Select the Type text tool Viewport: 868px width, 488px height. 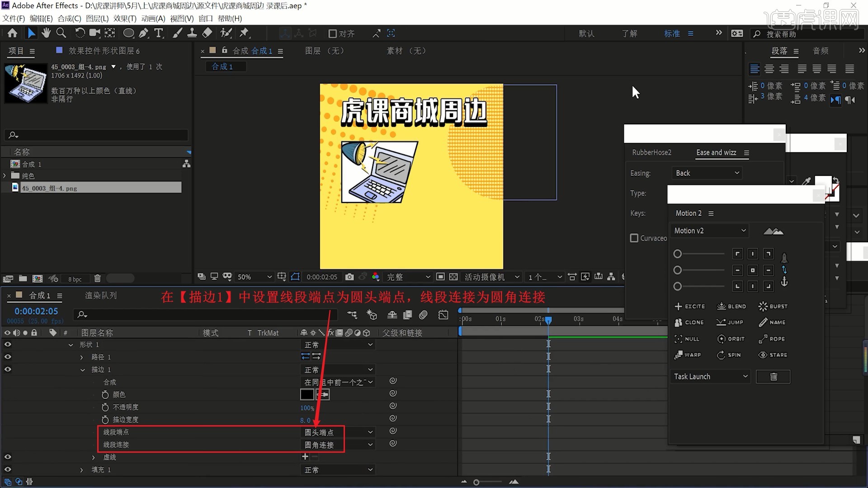[158, 33]
